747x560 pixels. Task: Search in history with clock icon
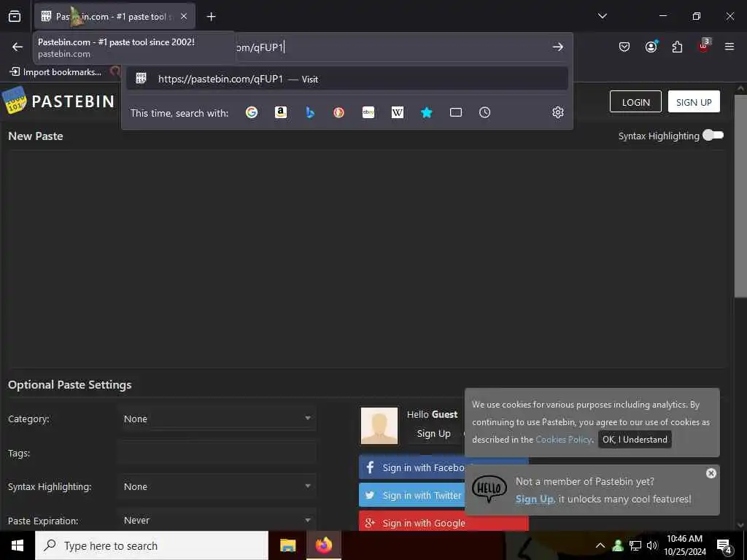click(x=484, y=112)
